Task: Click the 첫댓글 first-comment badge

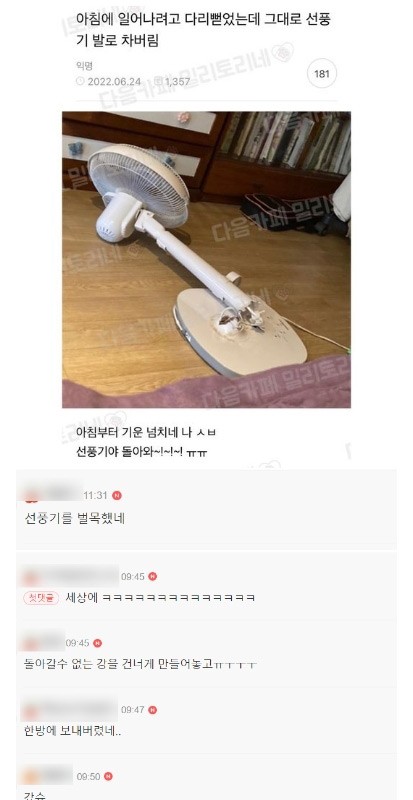Action: (x=41, y=597)
